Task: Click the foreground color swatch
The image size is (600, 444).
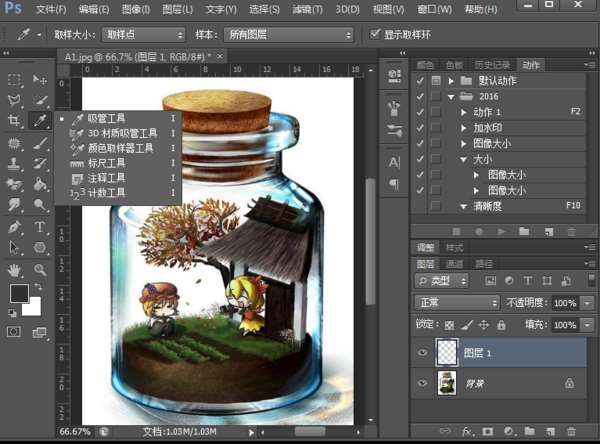Action: click(x=18, y=292)
